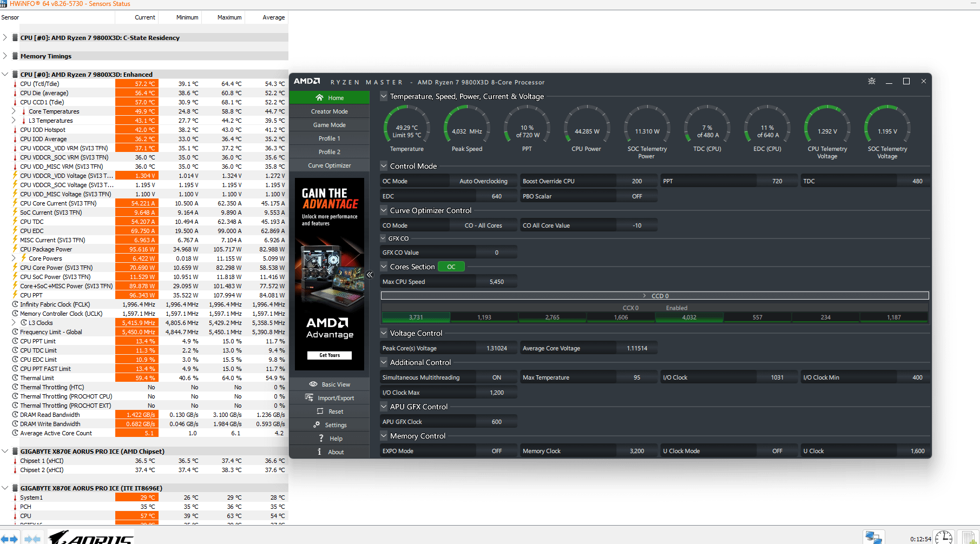Viewport: 980px width, 544px height.
Task: Collapse the GFX CO subsection
Action: 384,238
